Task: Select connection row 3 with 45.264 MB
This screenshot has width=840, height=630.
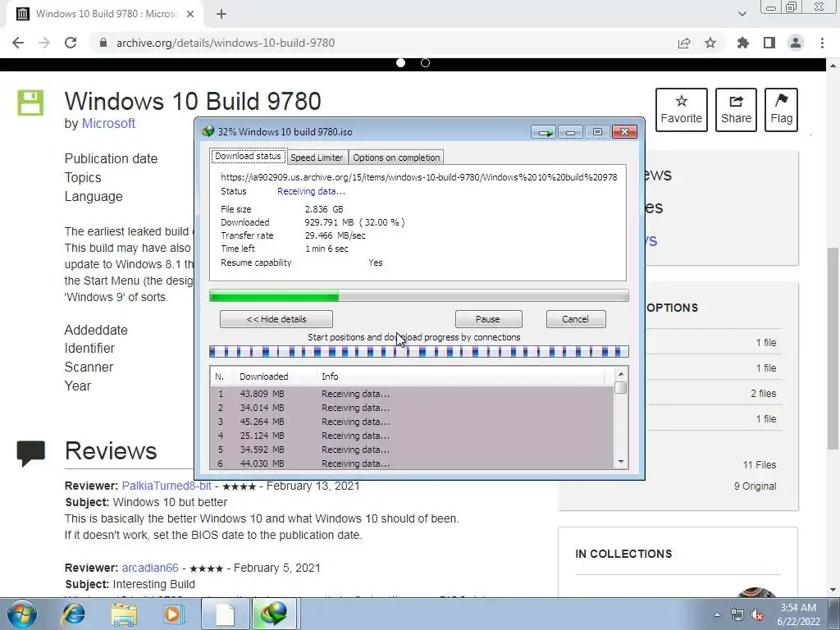Action: [x=412, y=422]
